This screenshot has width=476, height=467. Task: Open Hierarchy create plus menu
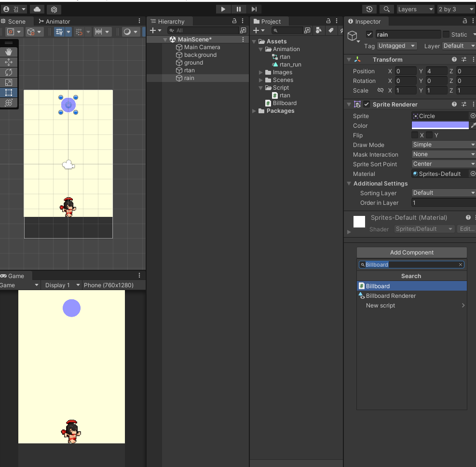(156, 30)
